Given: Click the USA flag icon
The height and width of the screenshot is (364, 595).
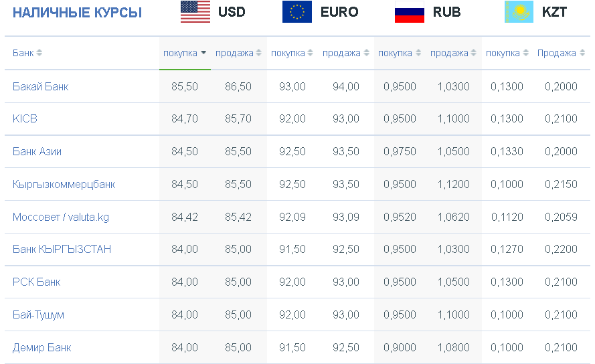Looking at the screenshot, I should coord(195,12).
